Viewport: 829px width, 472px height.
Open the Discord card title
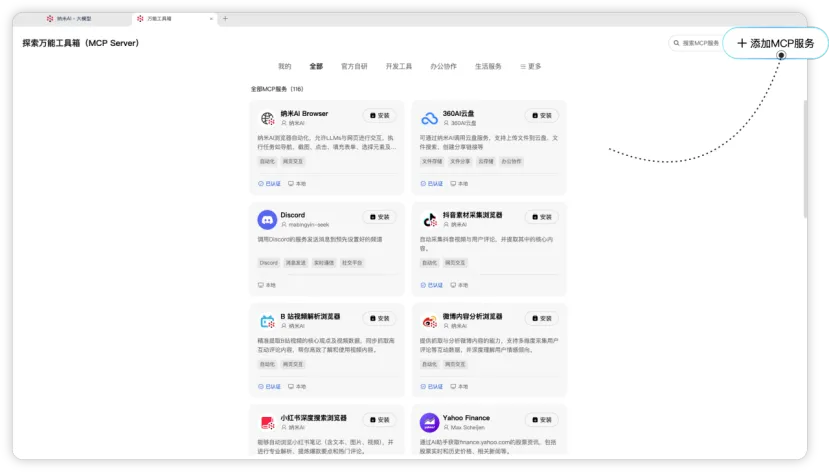point(292,215)
